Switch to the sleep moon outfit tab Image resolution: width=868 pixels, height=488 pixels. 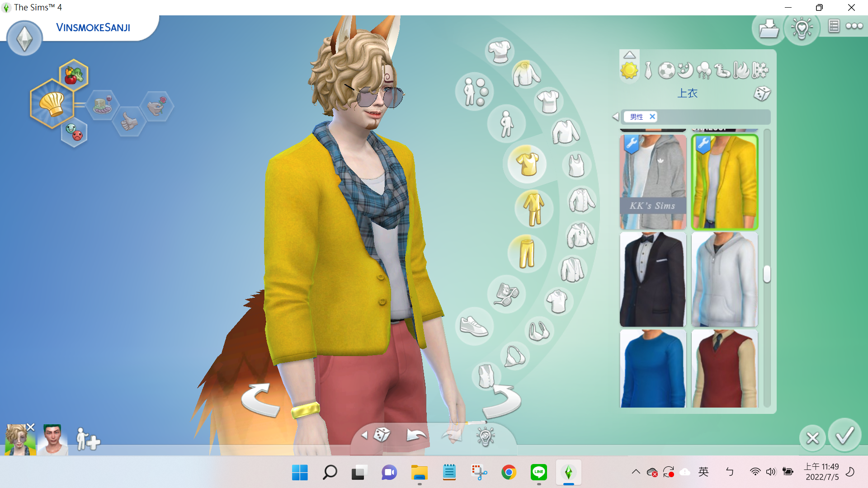685,70
